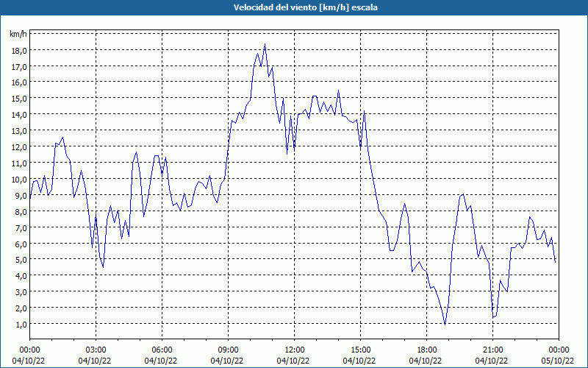The height and width of the screenshot is (368, 588).
Task: Click the 05/10/22 date label
Action: [558, 361]
